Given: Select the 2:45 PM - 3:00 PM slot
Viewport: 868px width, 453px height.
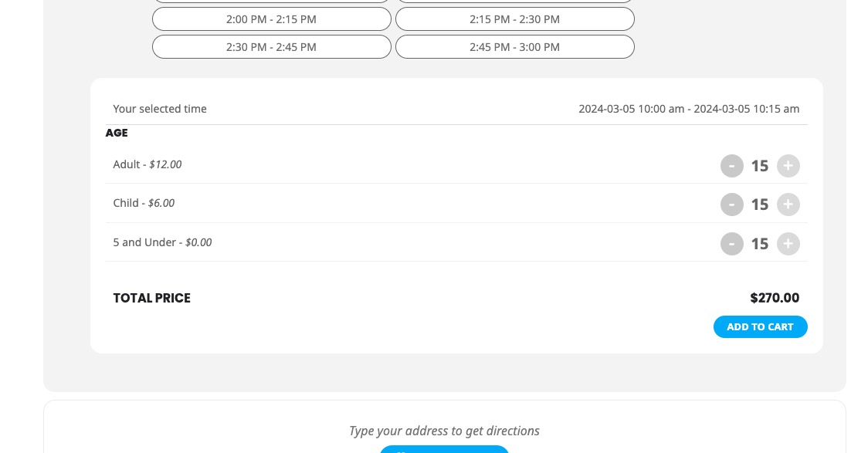Looking at the screenshot, I should click(515, 47).
